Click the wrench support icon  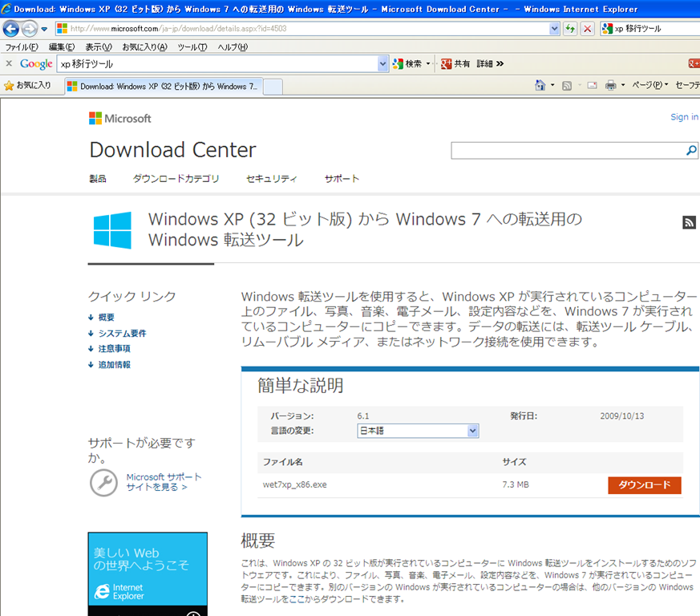coord(104,482)
